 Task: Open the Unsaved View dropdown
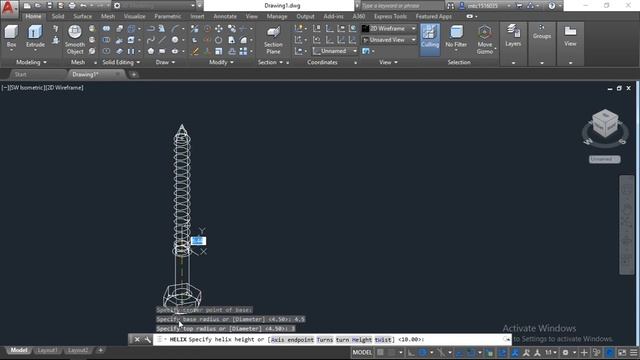click(389, 40)
